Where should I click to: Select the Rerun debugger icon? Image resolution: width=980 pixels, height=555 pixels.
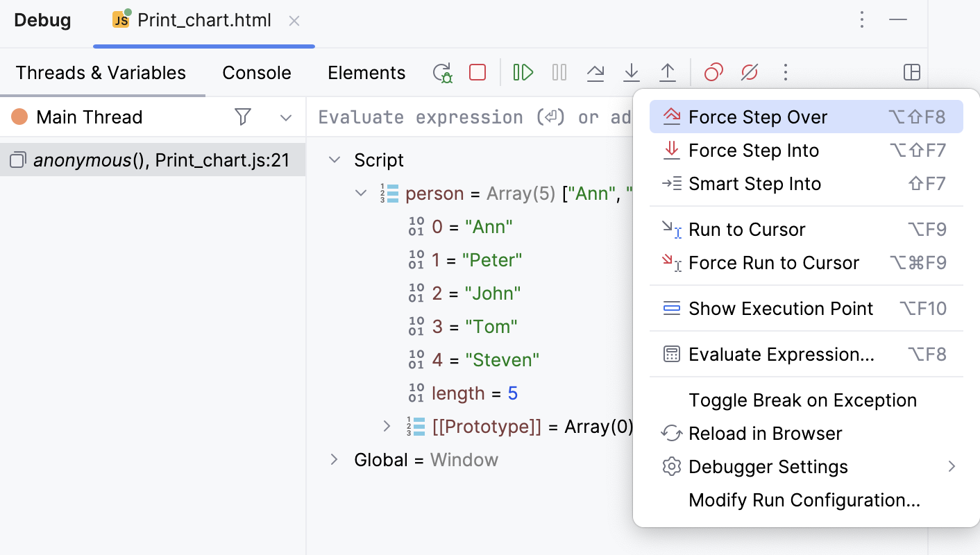[442, 72]
